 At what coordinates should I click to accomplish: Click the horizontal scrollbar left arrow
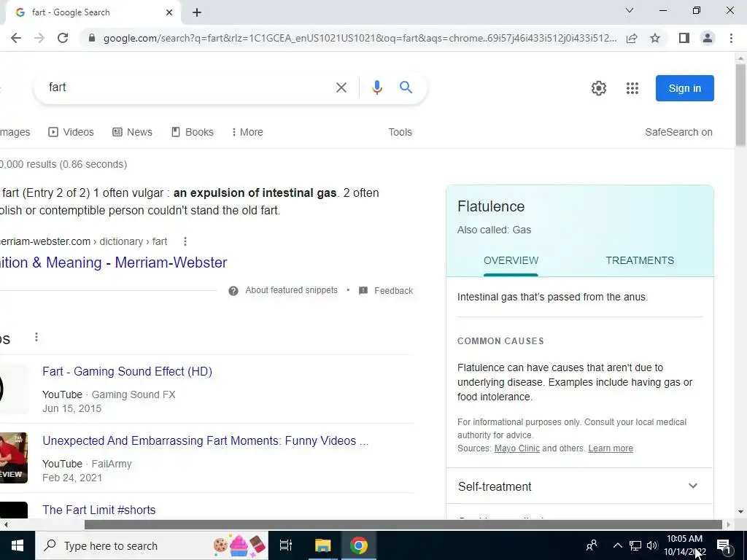(5, 525)
